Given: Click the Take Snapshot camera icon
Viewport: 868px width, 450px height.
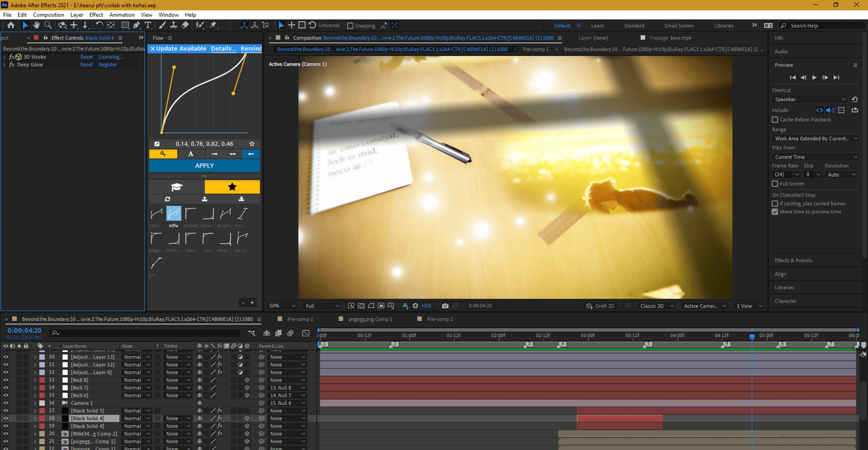Looking at the screenshot, I should (445, 306).
